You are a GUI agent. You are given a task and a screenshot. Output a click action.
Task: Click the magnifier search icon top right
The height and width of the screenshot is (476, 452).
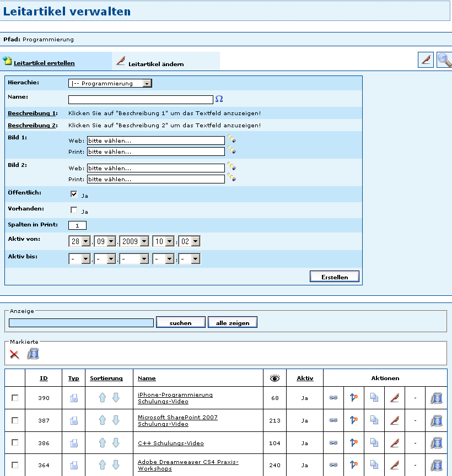[444, 60]
